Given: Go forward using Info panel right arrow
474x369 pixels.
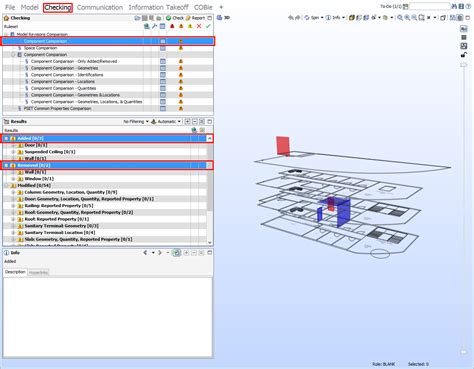Looking at the screenshot, I should tap(160, 253).
